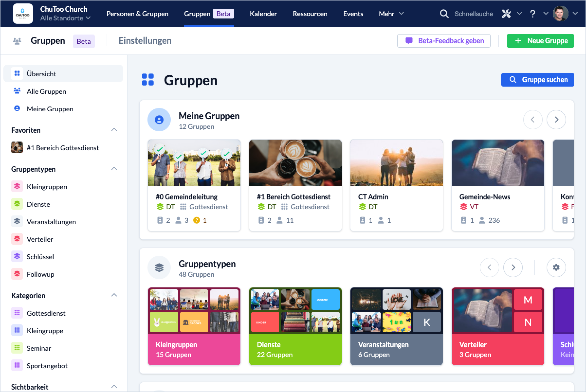Image resolution: width=586 pixels, height=392 pixels.
Task: Click the Gruppe suchen button
Action: click(538, 80)
